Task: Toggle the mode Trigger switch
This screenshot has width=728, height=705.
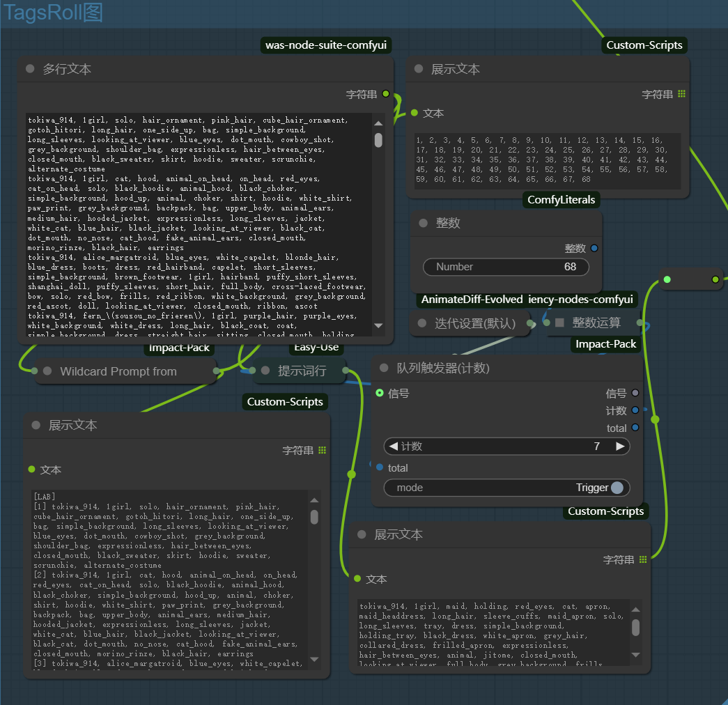Action: click(x=617, y=488)
